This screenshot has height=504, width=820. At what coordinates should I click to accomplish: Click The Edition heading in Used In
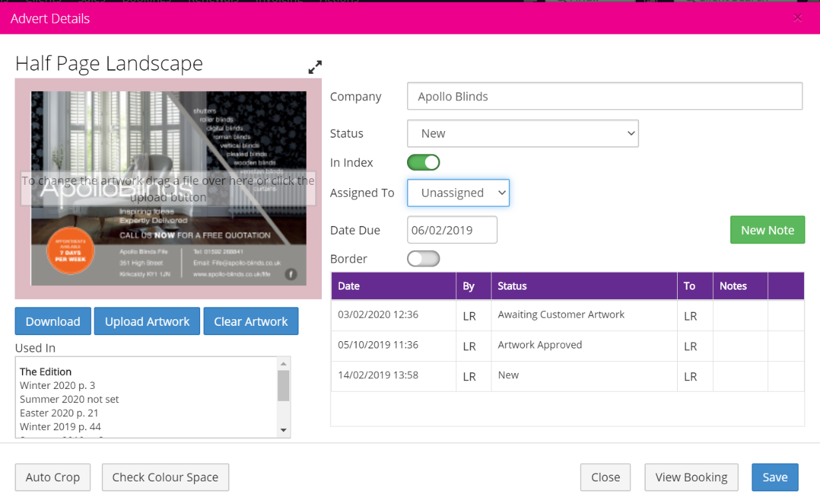[46, 372]
